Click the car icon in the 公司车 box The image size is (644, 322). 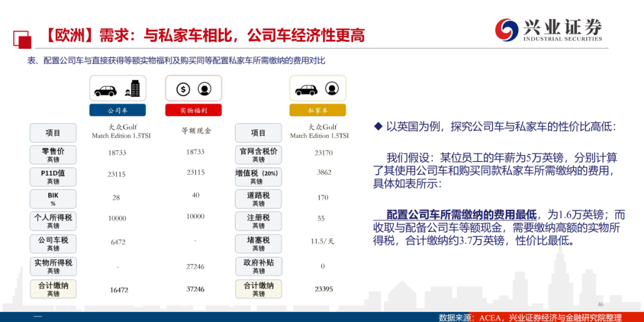pos(106,91)
